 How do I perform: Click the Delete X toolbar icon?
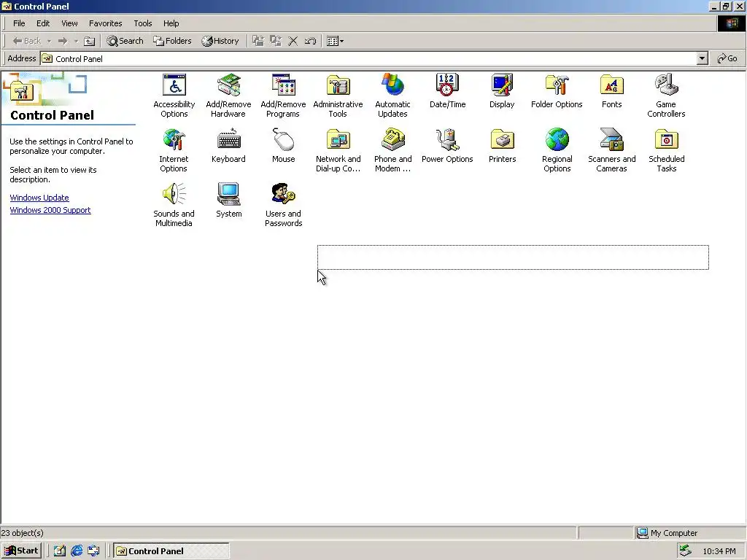tap(293, 41)
